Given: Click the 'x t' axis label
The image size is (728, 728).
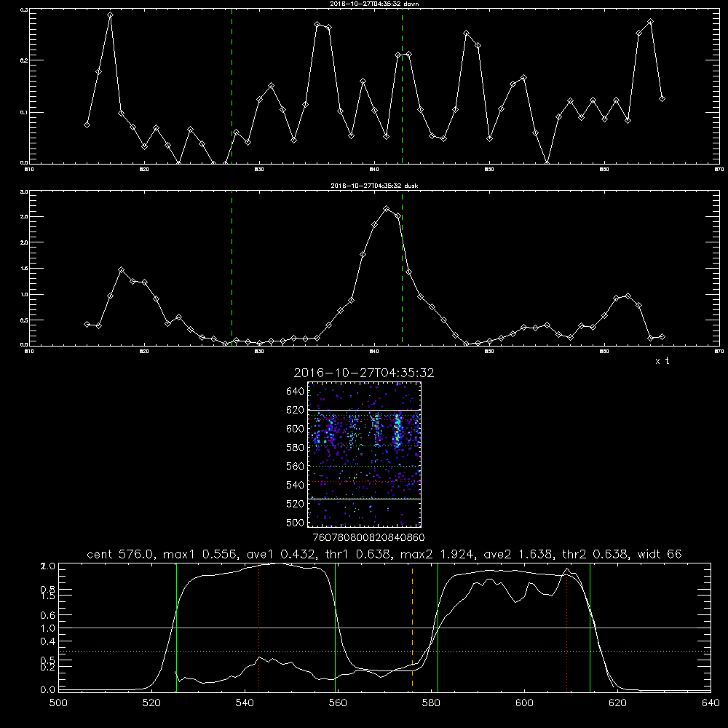Looking at the screenshot, I should pyautogui.click(x=662, y=361).
